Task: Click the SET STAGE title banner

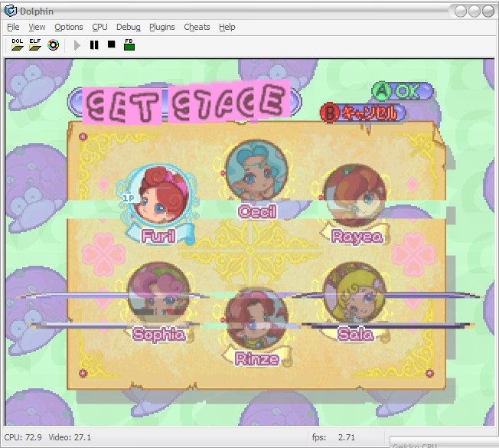Action: 184,103
